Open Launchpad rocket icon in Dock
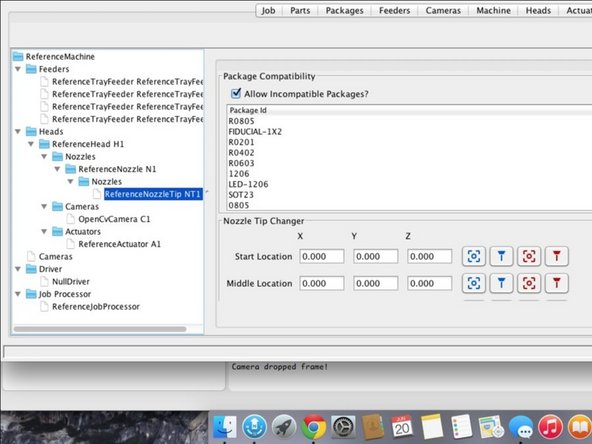This screenshot has width=592, height=444. pyautogui.click(x=284, y=427)
